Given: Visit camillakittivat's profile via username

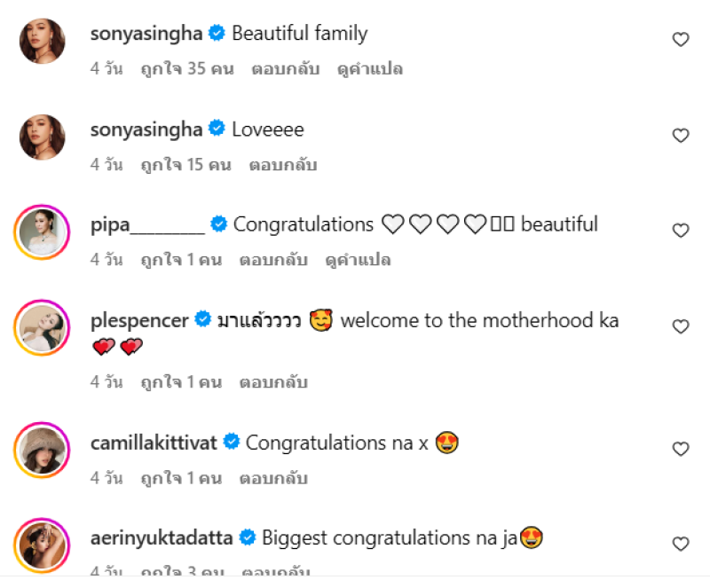Looking at the screenshot, I should (x=154, y=443).
